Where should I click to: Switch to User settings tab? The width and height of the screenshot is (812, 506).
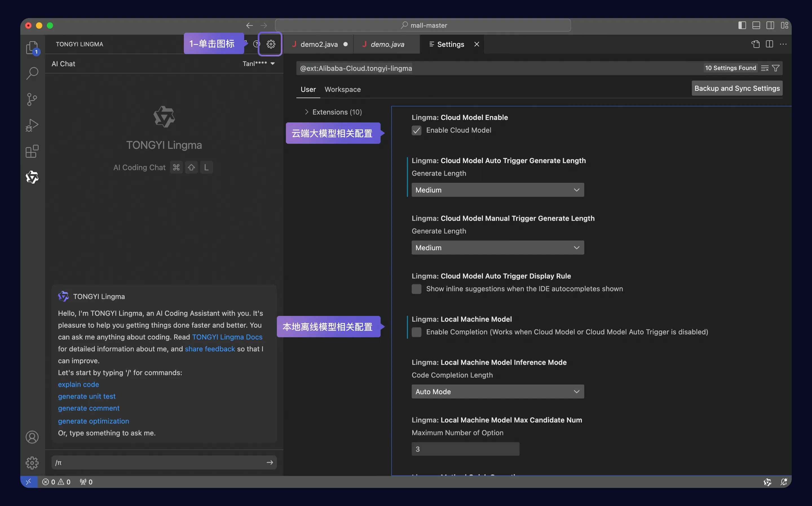pos(308,89)
